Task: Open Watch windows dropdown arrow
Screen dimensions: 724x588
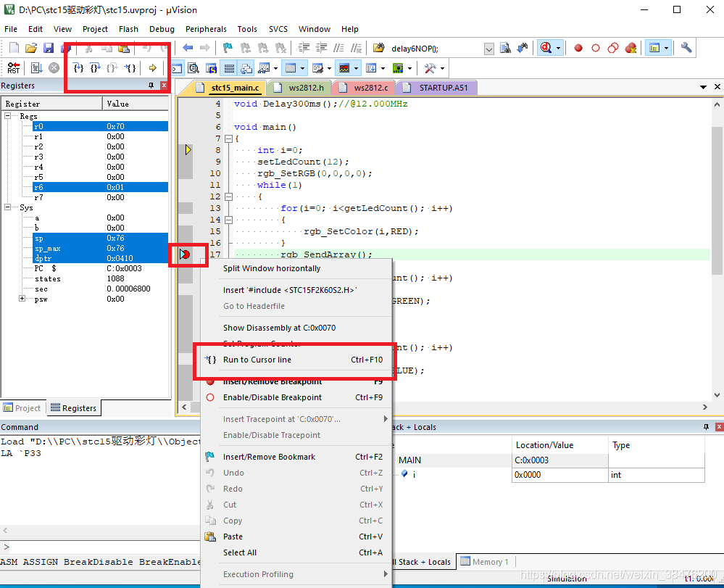Action: pyautogui.click(x=275, y=69)
